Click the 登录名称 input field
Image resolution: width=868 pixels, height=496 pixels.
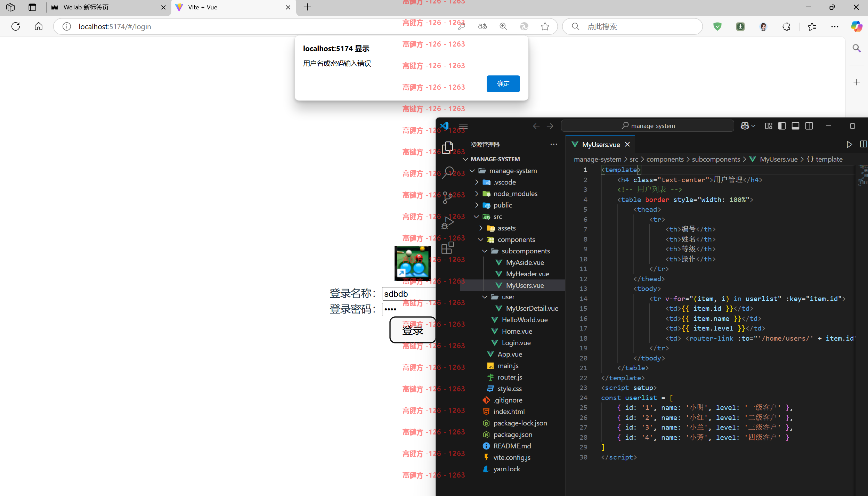(x=409, y=294)
